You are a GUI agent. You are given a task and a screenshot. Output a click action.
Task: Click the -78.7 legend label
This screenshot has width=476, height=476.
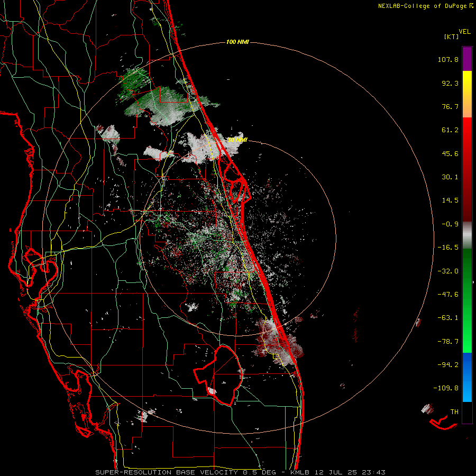pos(448,342)
